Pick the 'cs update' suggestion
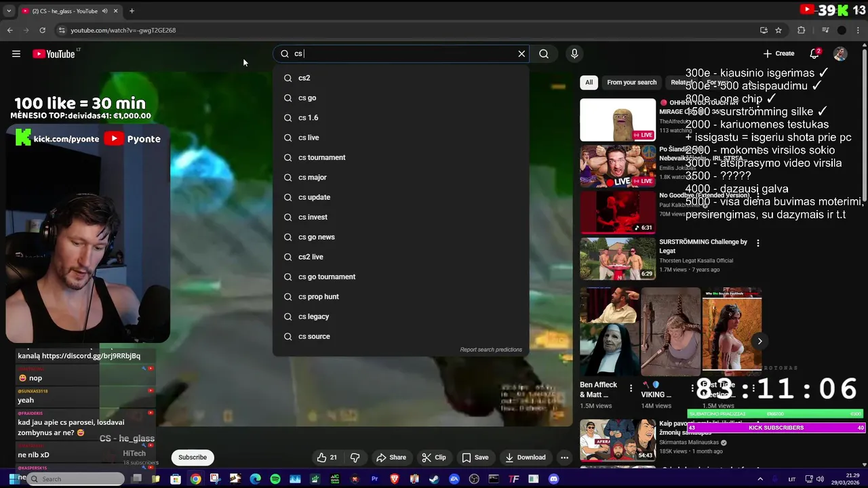This screenshot has width=868, height=488. 401,197
